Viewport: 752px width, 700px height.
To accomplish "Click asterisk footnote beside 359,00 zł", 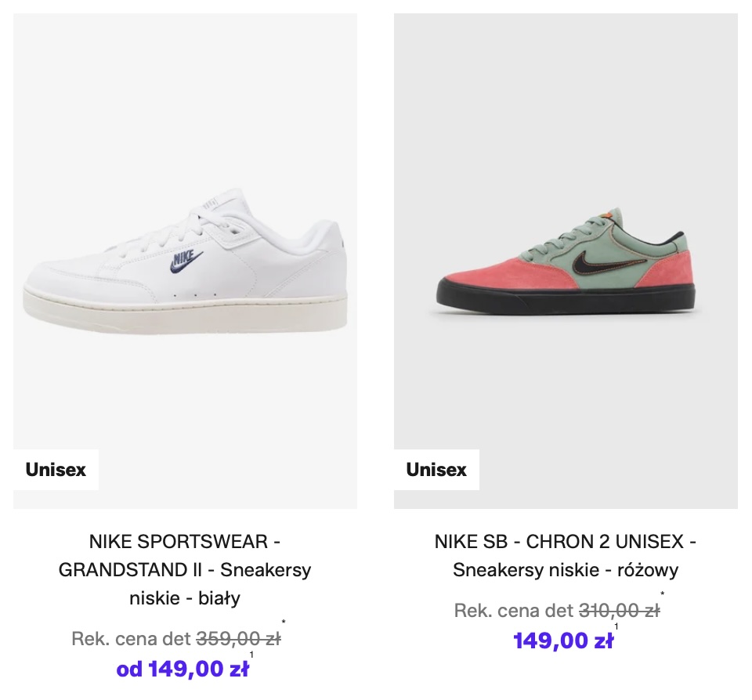I will pos(284,622).
